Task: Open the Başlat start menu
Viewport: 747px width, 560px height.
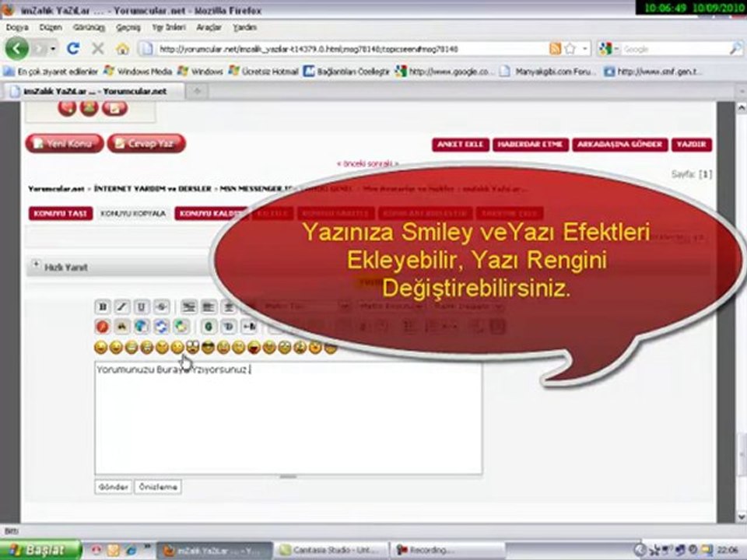Action: tap(40, 550)
